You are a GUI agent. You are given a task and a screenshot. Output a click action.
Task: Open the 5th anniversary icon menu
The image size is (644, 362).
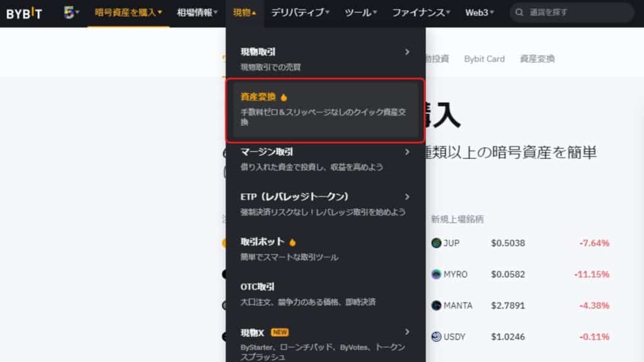(72, 13)
